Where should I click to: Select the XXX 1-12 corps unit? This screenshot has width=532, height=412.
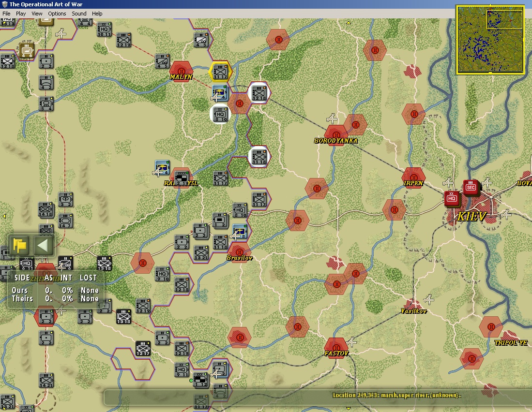point(201,380)
